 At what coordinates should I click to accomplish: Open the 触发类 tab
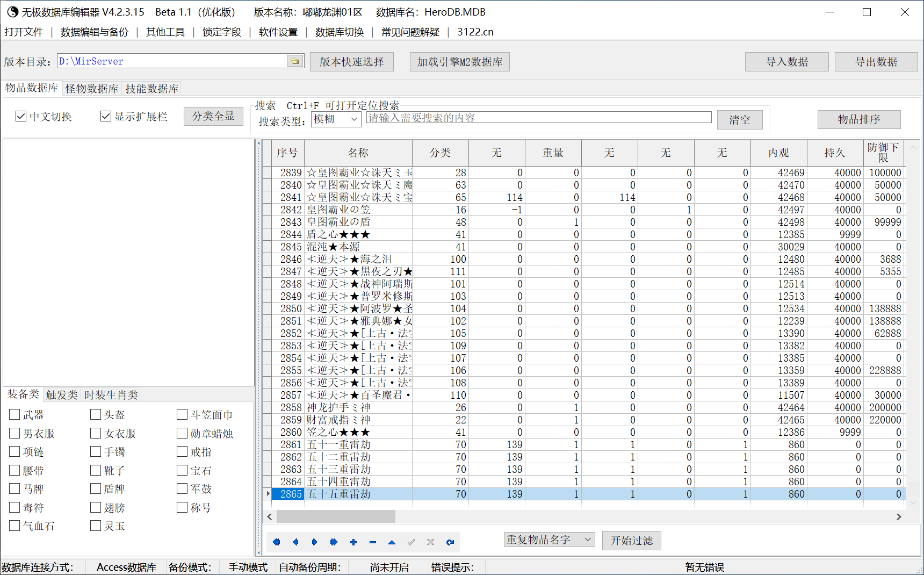pos(62,395)
